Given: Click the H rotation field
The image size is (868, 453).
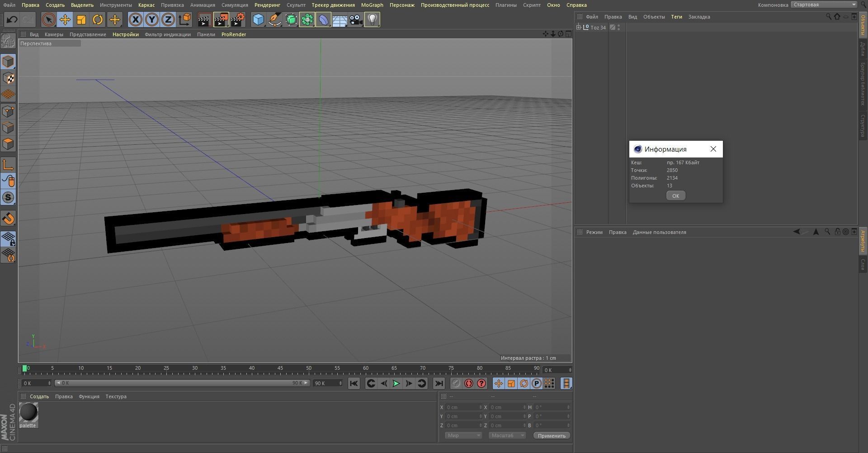Looking at the screenshot, I should pos(552,407).
